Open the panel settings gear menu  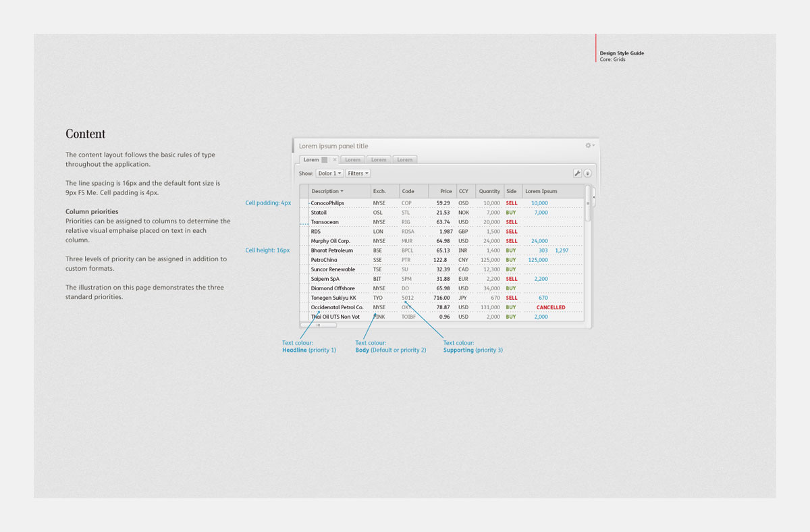[x=589, y=145]
